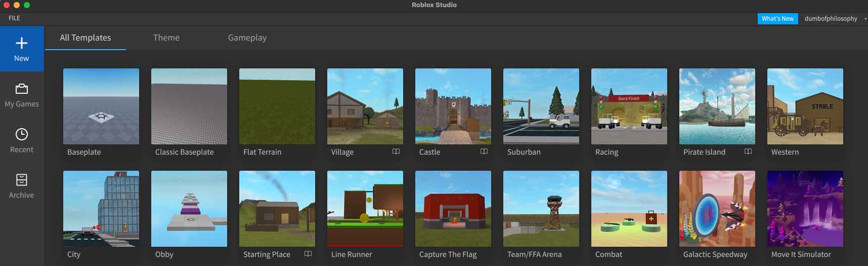Viewport: 868px width, 266px height.
Task: Select the Pirate Island template thumbnail
Action: tap(717, 106)
